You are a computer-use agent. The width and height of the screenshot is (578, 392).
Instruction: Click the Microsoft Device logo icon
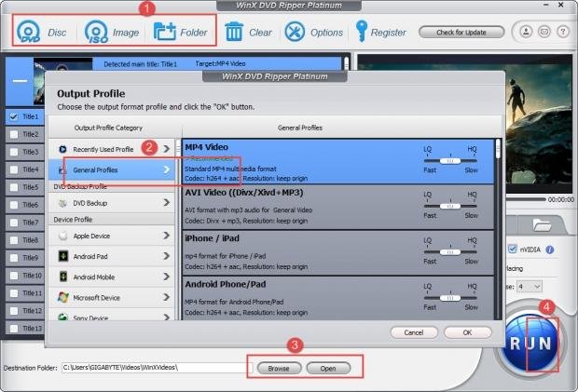pyautogui.click(x=63, y=297)
